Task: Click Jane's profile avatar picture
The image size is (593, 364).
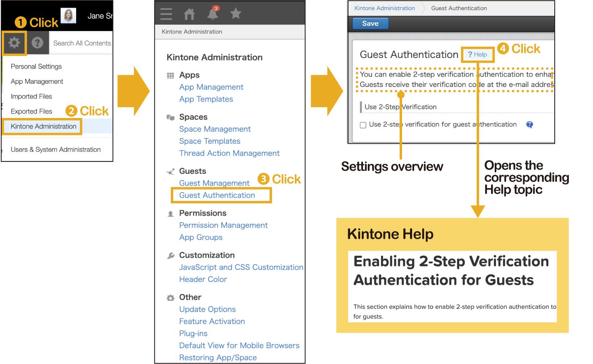Action: coord(68,16)
